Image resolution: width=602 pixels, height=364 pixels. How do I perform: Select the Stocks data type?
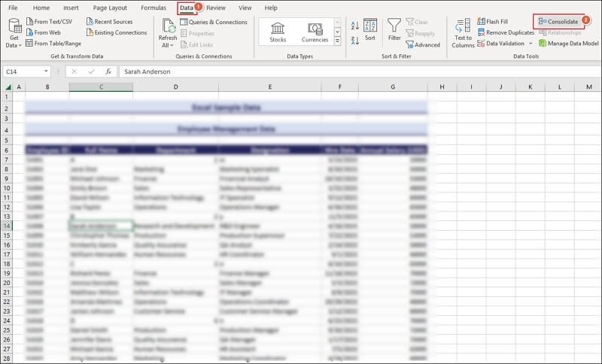point(278,32)
